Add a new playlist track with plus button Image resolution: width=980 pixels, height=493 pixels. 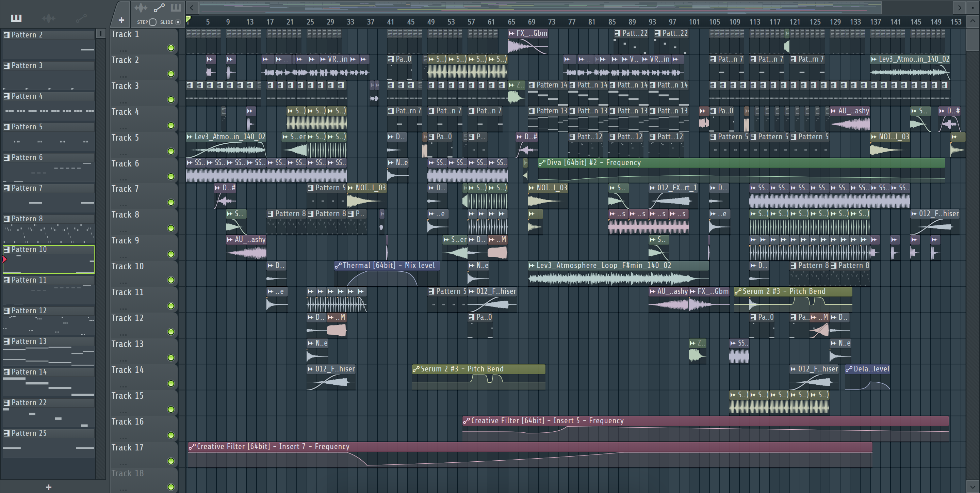pos(121,20)
